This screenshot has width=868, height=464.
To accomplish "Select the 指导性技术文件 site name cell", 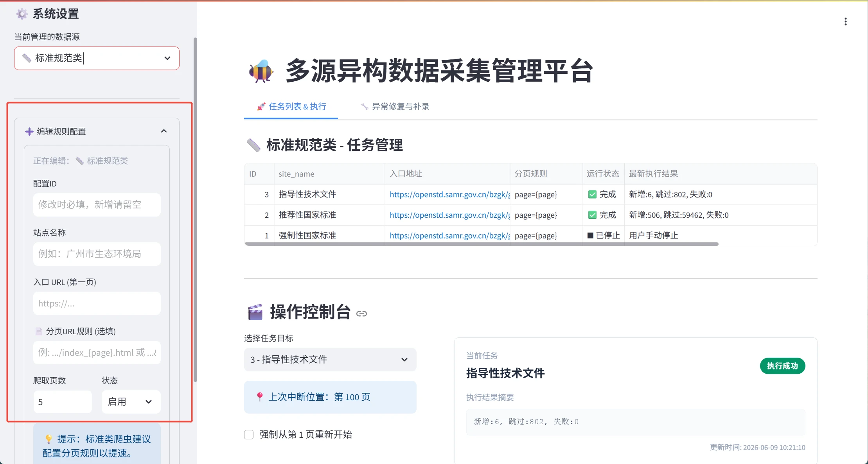I will click(329, 194).
